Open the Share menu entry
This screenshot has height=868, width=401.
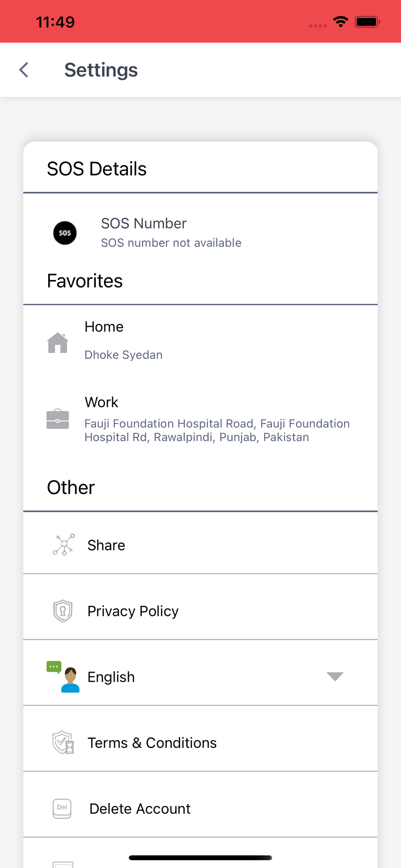[106, 545]
